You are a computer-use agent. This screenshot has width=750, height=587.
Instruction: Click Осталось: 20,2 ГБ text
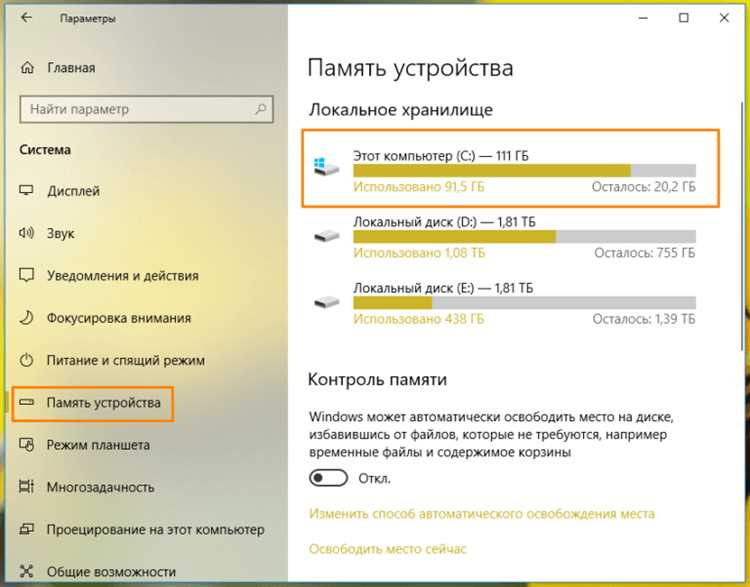tap(643, 187)
